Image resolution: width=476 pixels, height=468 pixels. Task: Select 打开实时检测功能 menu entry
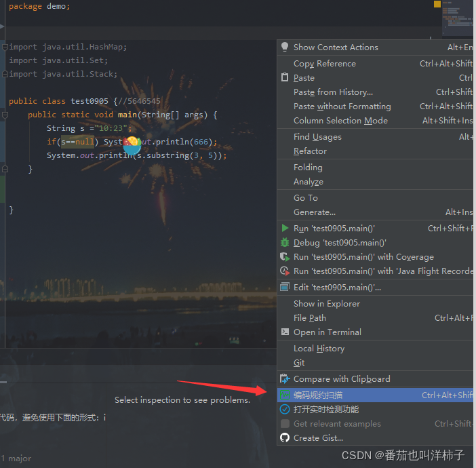[x=375, y=410]
